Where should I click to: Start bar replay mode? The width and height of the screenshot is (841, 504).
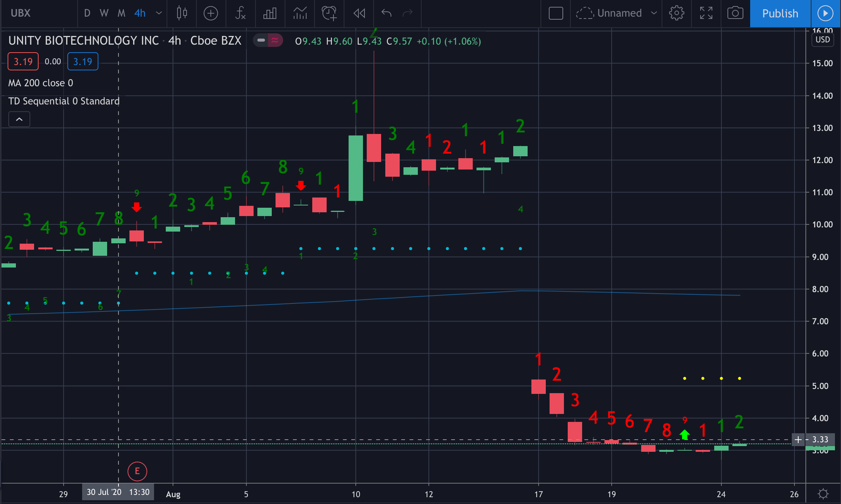[359, 14]
